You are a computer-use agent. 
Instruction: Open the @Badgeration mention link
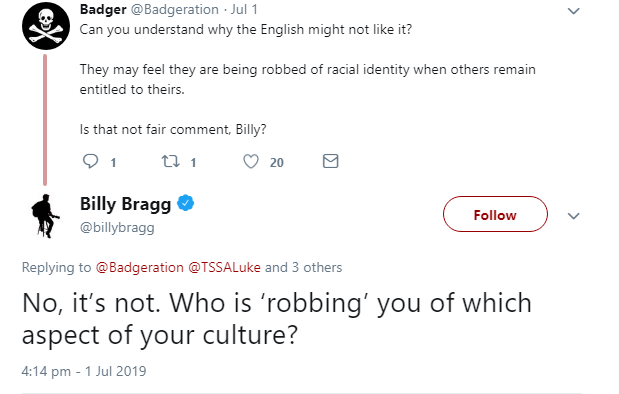tap(139, 268)
